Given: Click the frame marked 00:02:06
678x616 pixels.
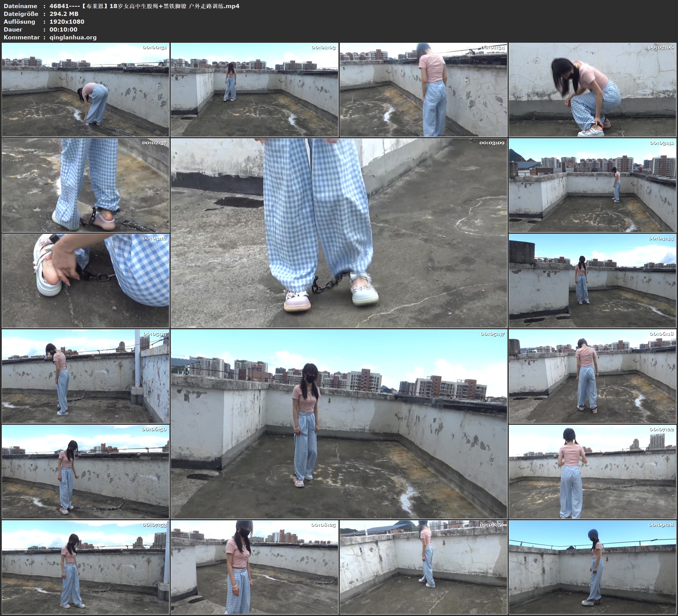Looking at the screenshot, I should (593, 89).
